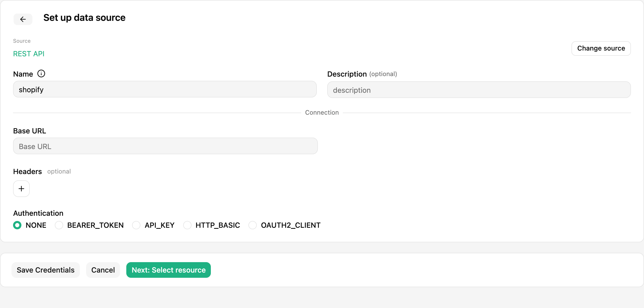Viewport: 644px width, 308px height.
Task: Click the Headers label
Action: click(x=27, y=171)
